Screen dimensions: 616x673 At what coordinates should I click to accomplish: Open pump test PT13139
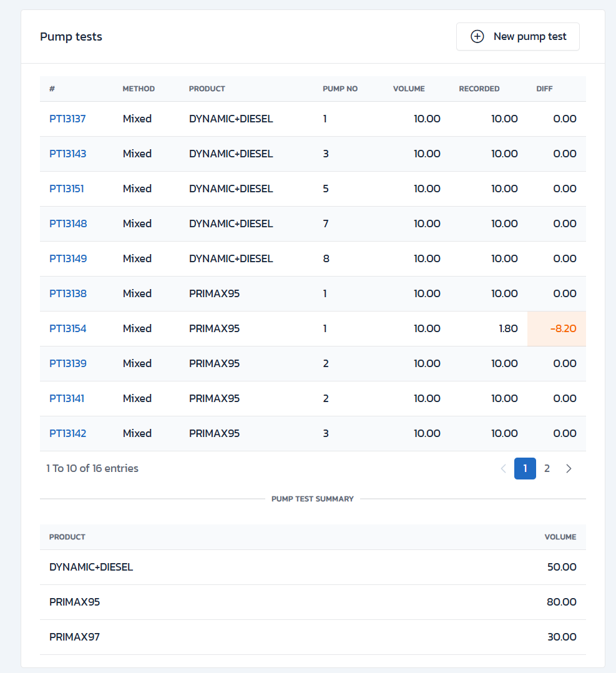click(68, 363)
